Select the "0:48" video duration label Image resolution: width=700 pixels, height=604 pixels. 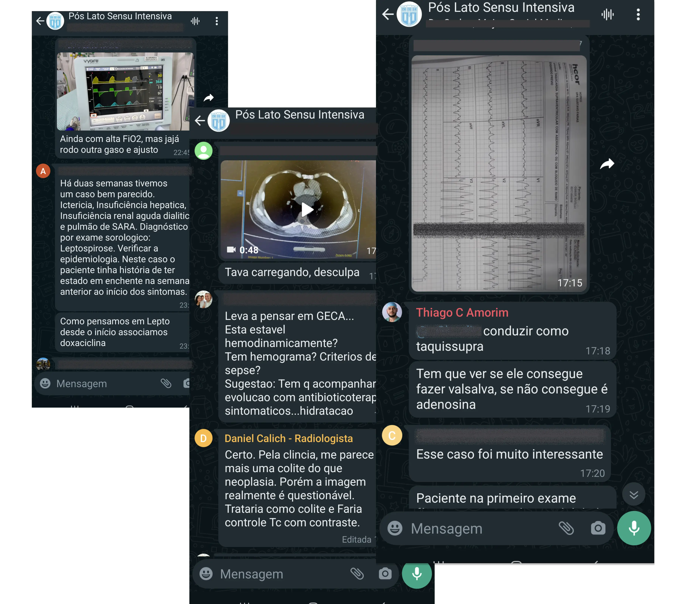click(x=249, y=250)
